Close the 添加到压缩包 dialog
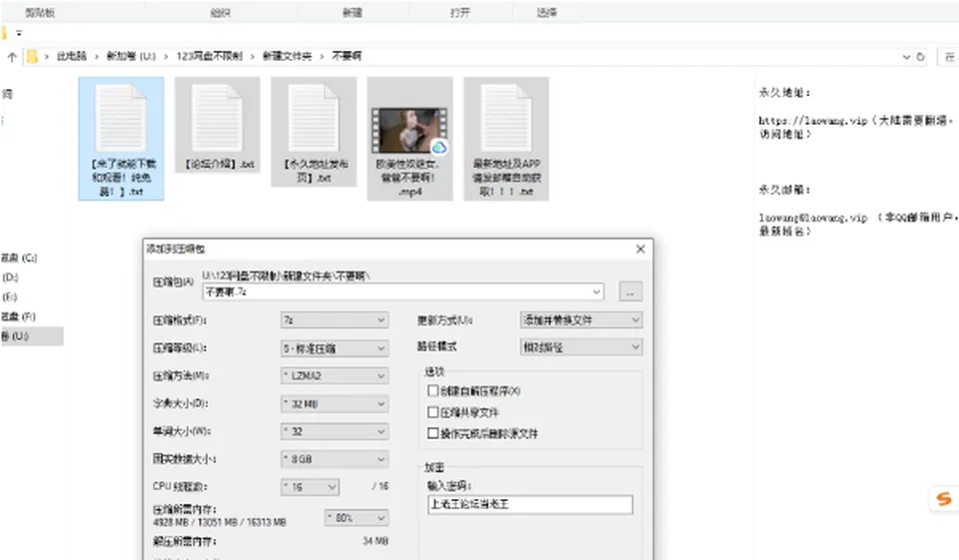 click(640, 249)
